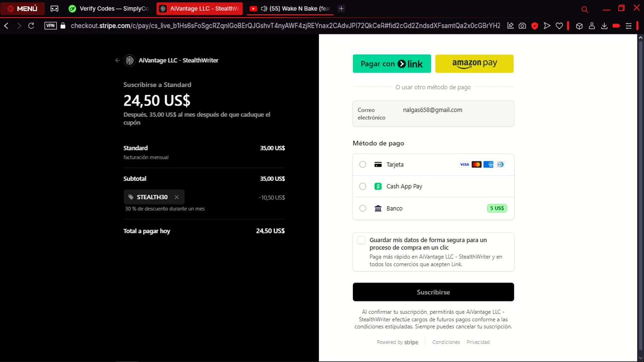The image size is (644, 362).
Task: Click the Banco bank building icon
Action: pos(378,208)
